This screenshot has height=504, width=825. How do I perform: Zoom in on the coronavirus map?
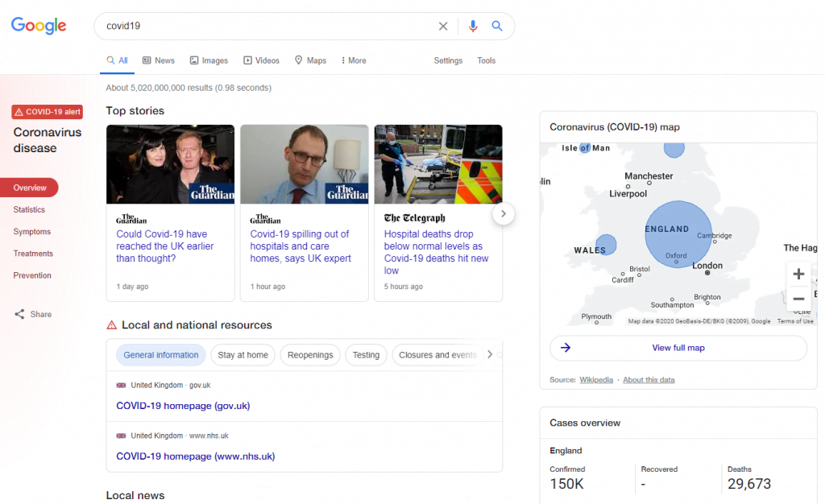point(798,274)
